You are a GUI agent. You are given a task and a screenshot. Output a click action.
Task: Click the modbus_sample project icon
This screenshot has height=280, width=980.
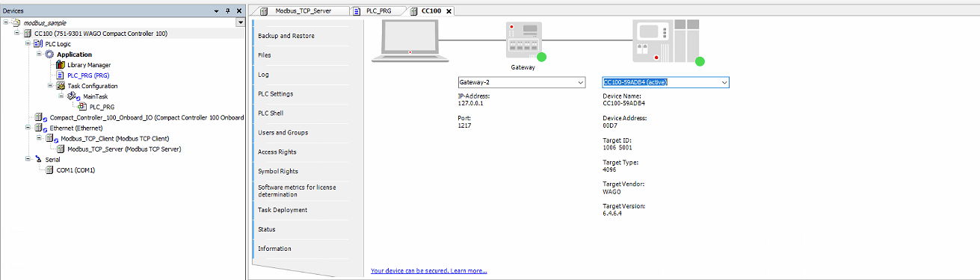tap(16, 23)
